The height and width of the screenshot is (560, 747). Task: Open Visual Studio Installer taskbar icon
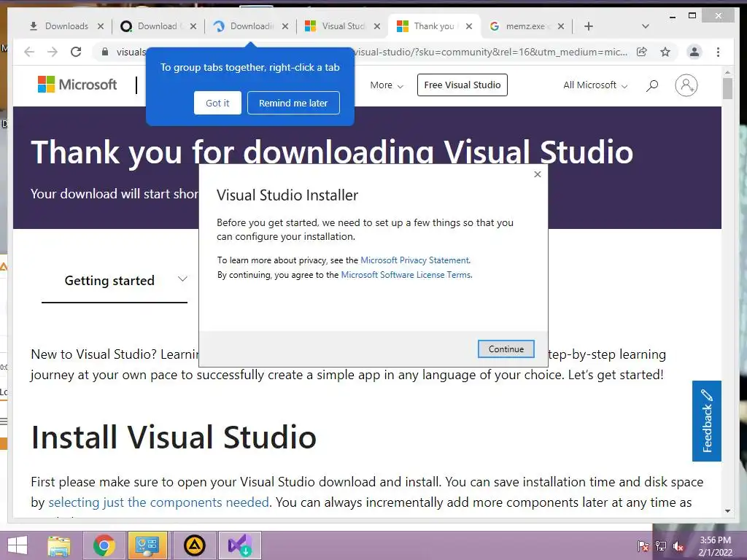click(239, 545)
